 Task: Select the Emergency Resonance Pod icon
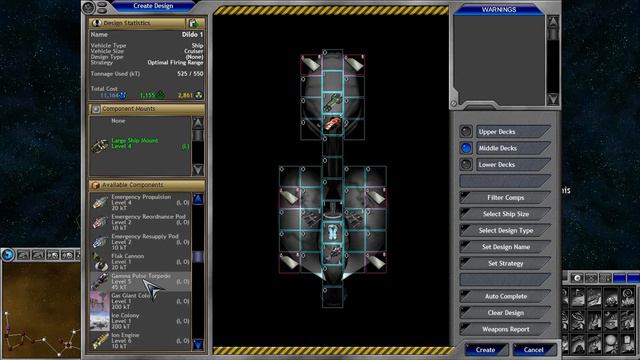point(100,222)
